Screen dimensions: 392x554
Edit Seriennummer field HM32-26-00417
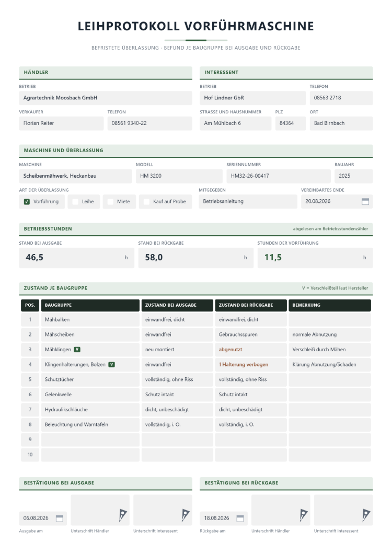pyautogui.click(x=279, y=176)
